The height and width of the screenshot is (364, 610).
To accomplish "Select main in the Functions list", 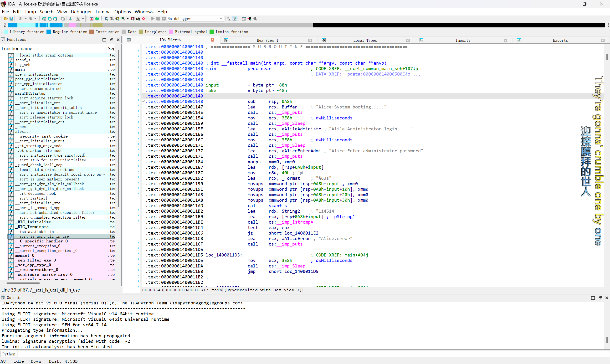I will [x=20, y=69].
